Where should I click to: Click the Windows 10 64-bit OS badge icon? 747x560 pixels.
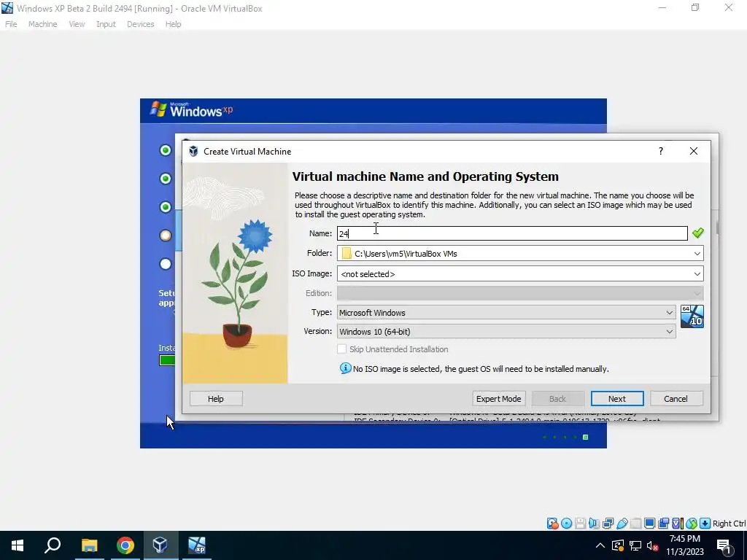pyautogui.click(x=692, y=316)
